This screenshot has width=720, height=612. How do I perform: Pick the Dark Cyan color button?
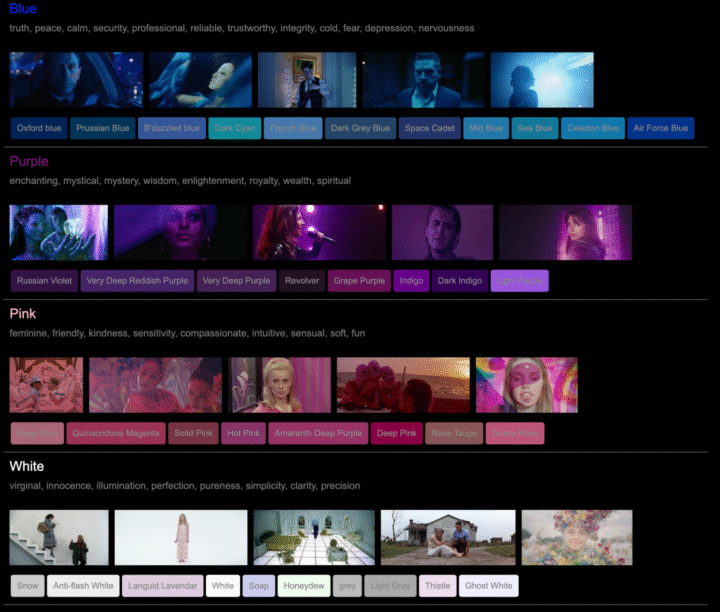coord(235,128)
